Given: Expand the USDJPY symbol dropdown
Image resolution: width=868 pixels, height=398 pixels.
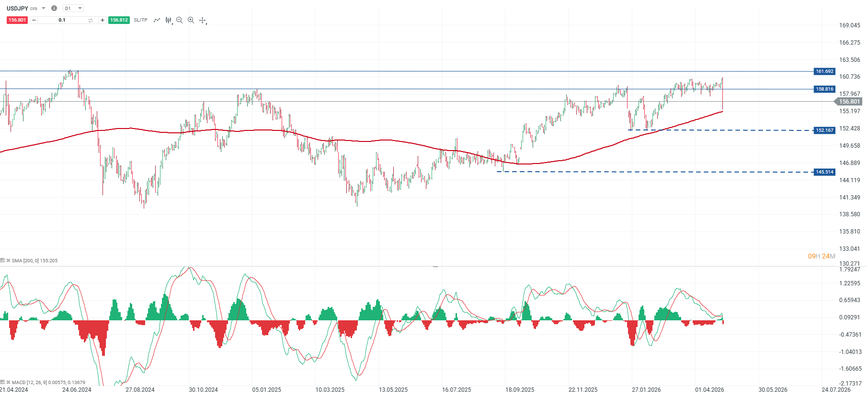Looking at the screenshot, I should (44, 8).
